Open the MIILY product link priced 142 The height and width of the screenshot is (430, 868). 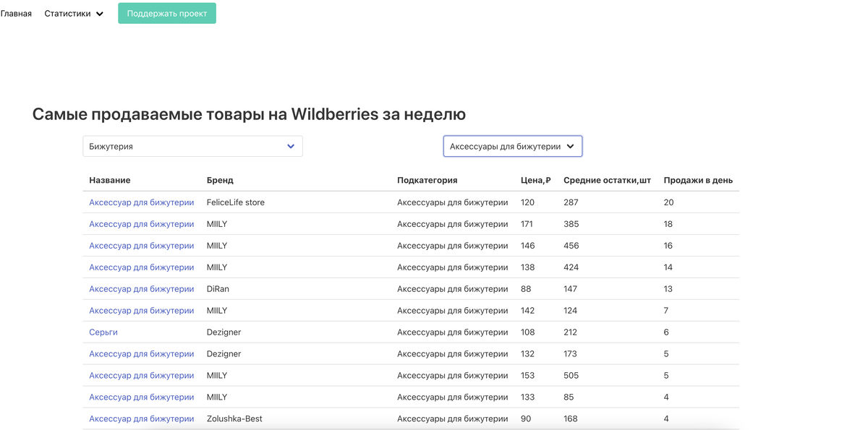point(142,311)
